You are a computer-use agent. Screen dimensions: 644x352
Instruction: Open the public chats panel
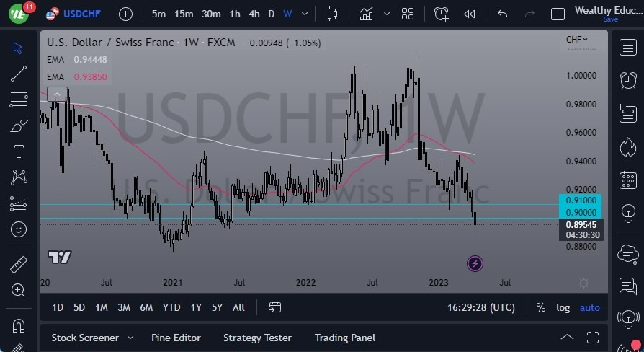pos(628,254)
